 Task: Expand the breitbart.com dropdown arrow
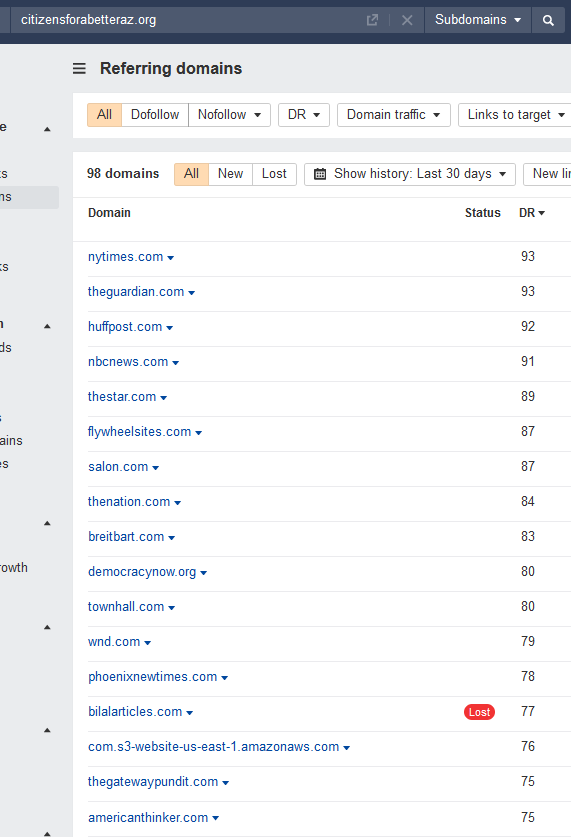172,538
